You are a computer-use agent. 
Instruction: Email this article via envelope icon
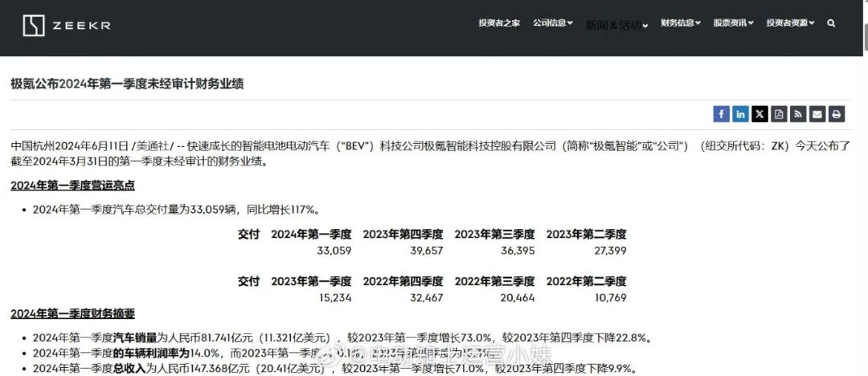pos(817,114)
